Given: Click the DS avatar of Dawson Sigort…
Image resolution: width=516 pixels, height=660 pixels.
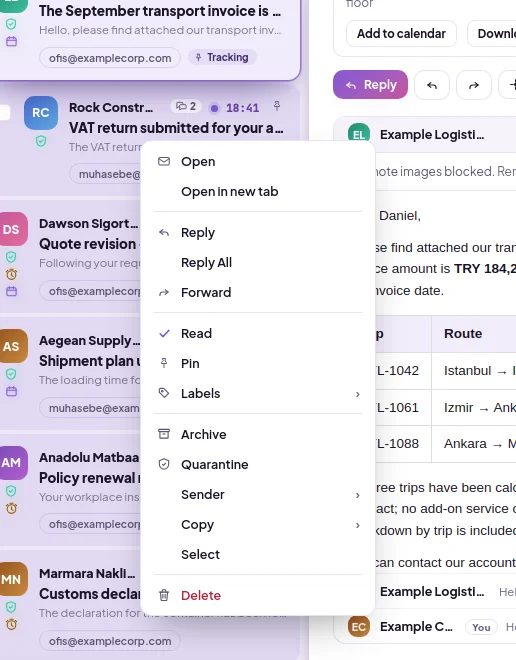Looking at the screenshot, I should (x=12, y=229).
